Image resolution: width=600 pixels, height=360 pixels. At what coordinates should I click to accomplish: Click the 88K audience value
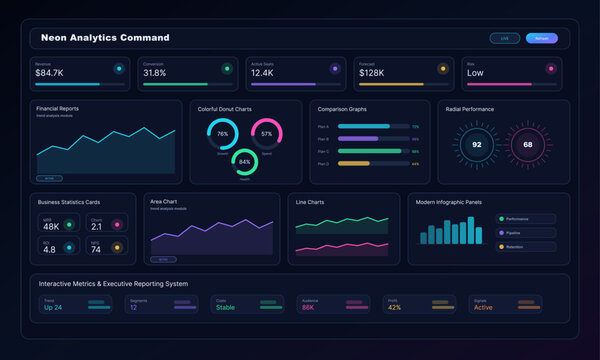tap(308, 308)
